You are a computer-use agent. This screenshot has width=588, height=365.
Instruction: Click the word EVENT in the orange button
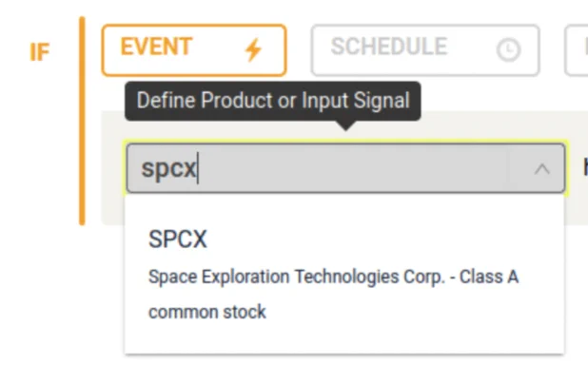click(x=156, y=47)
